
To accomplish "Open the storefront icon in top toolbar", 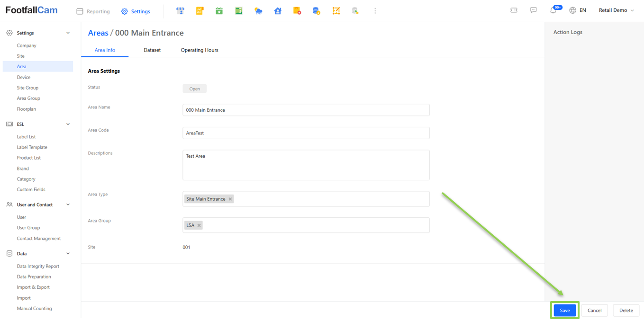I will coord(180,11).
